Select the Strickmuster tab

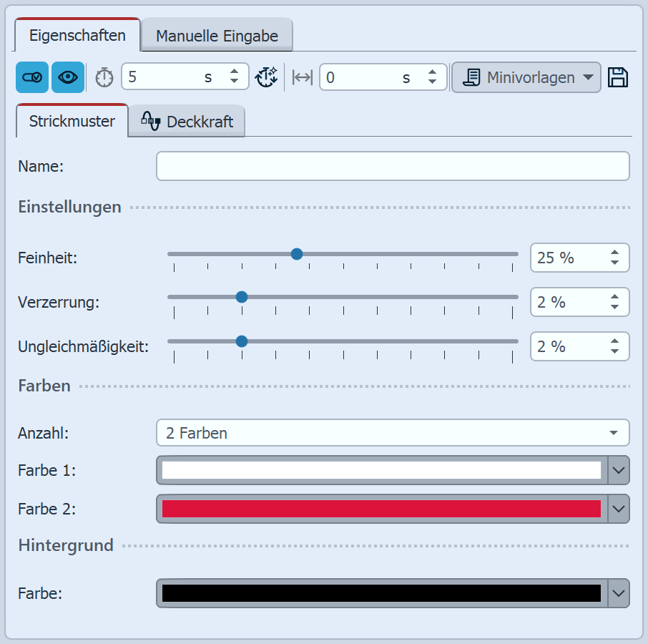click(72, 121)
